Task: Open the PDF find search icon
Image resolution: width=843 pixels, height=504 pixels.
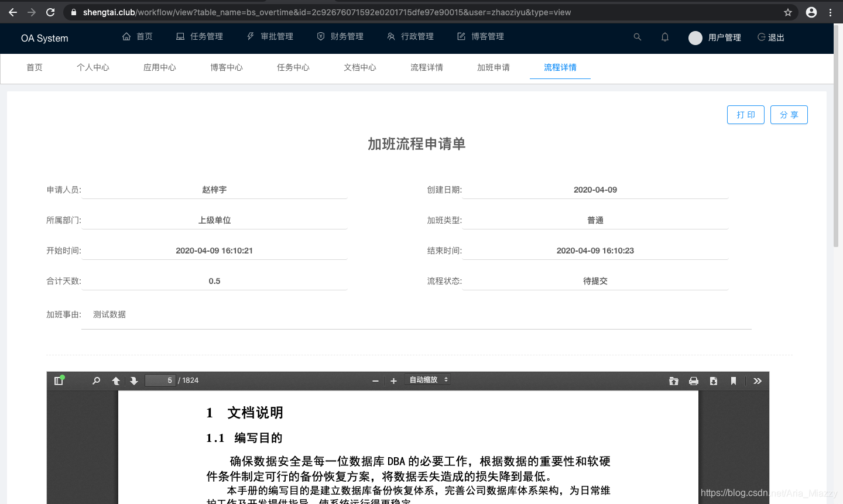Action: [97, 380]
